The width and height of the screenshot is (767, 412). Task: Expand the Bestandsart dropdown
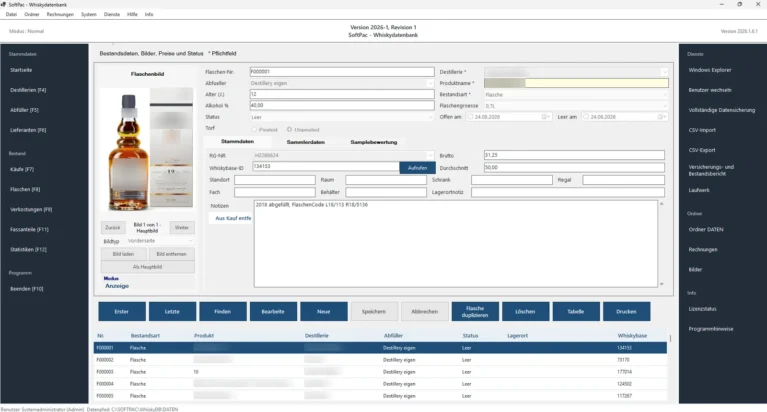[x=664, y=94]
